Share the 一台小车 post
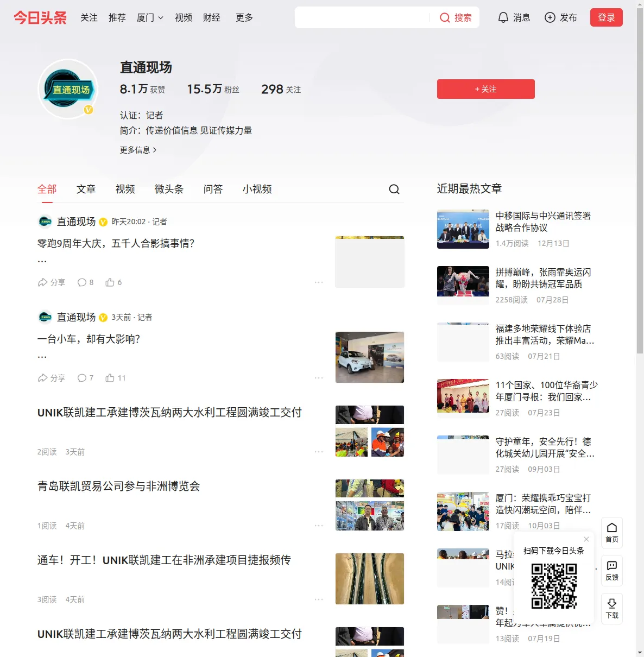This screenshot has width=644, height=657. click(51, 378)
